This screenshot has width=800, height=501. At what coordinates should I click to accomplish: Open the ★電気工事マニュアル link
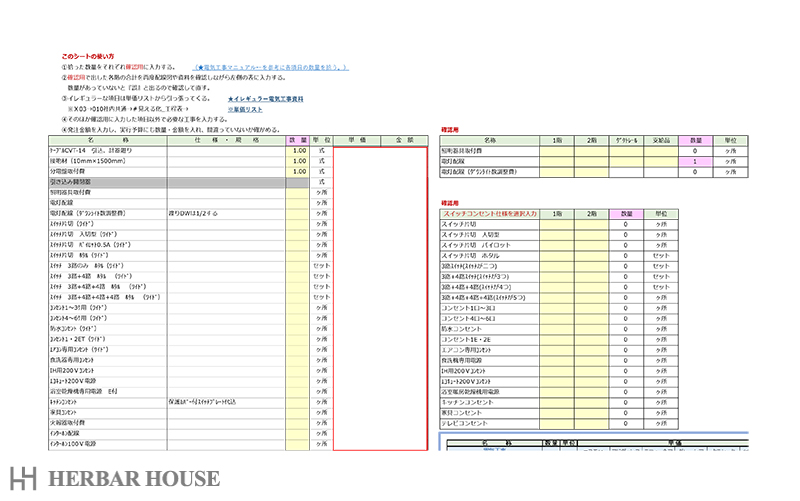[x=271, y=67]
